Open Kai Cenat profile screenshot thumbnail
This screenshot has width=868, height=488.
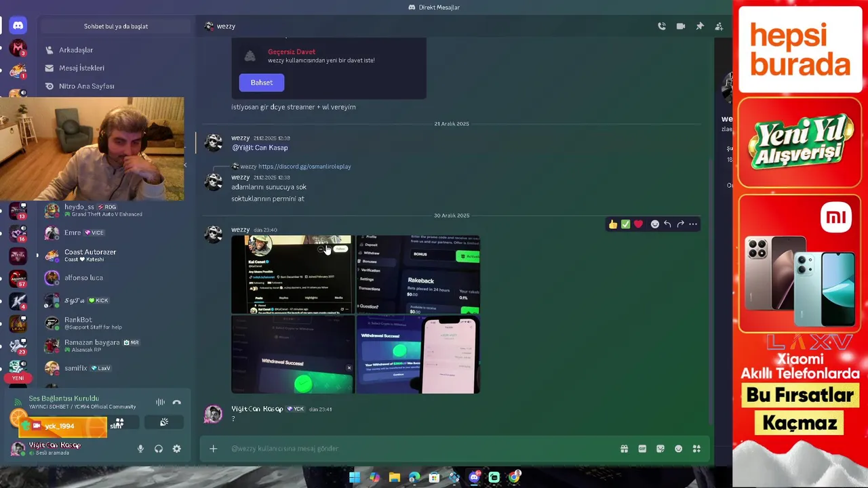click(x=292, y=274)
